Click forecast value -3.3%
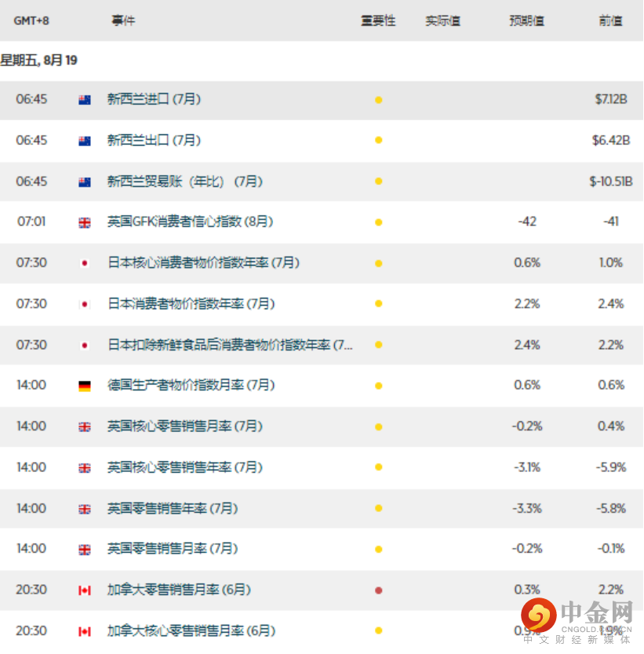 (527, 508)
